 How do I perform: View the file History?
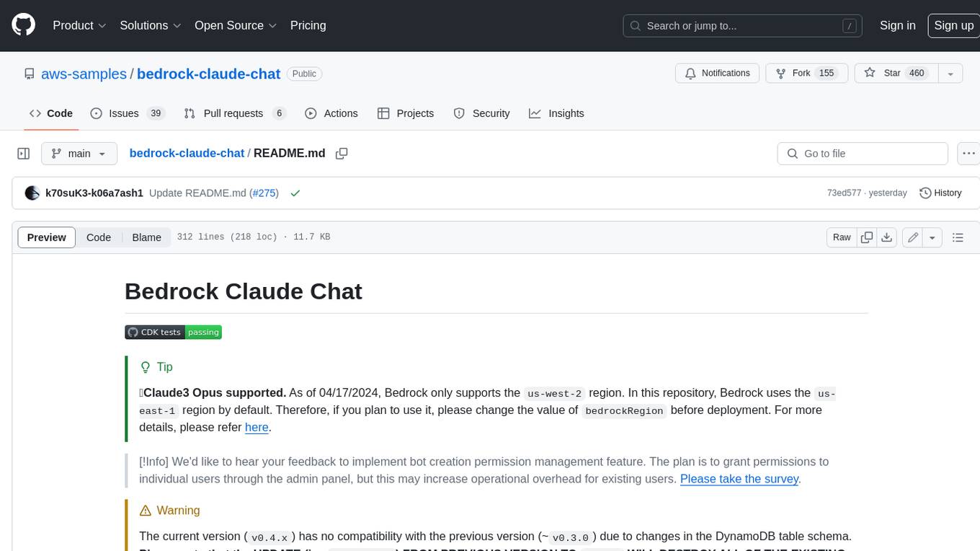[941, 193]
